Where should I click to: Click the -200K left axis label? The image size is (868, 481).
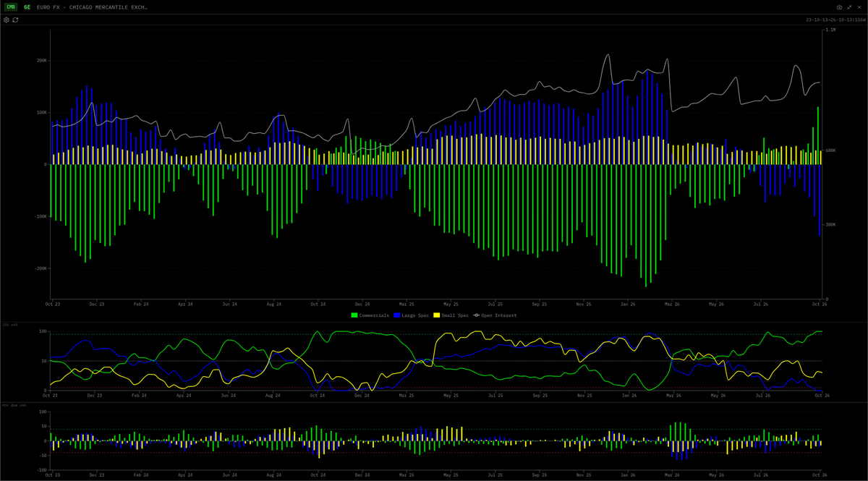[41, 268]
